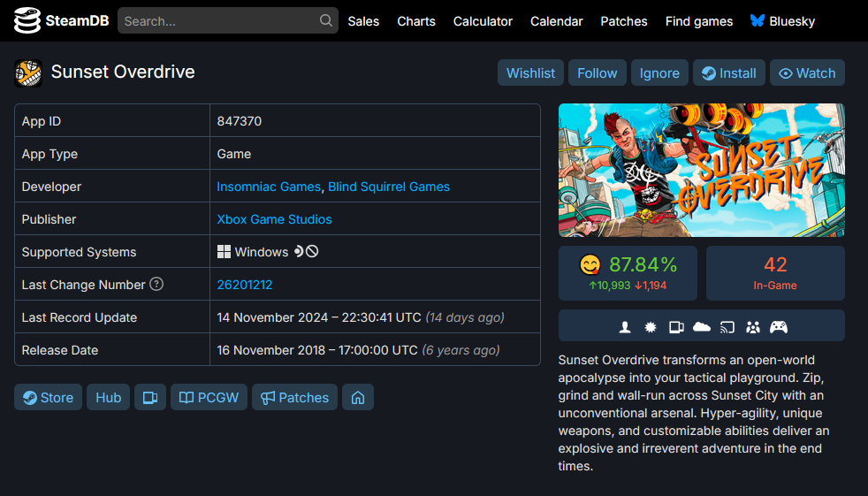This screenshot has height=496, width=868.
Task: Open the home page icon button
Action: pyautogui.click(x=358, y=397)
